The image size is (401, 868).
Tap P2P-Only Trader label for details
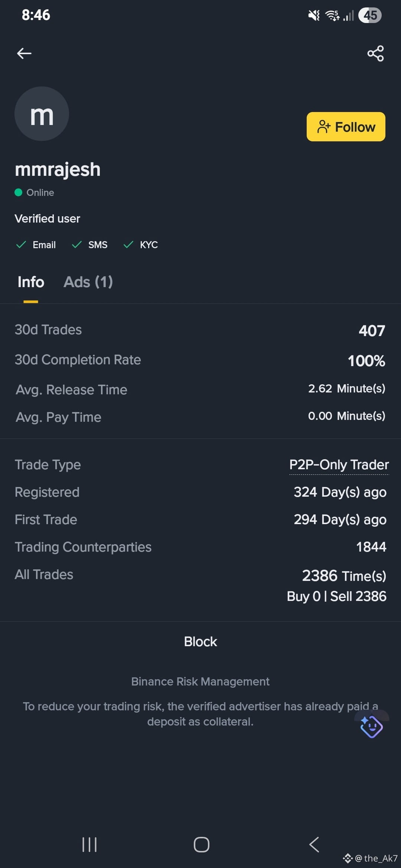339,465
